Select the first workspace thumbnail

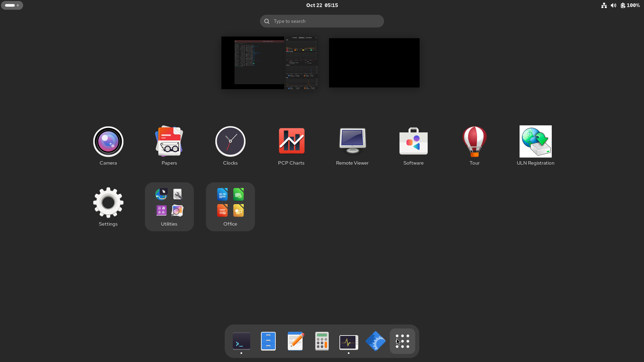[270, 63]
